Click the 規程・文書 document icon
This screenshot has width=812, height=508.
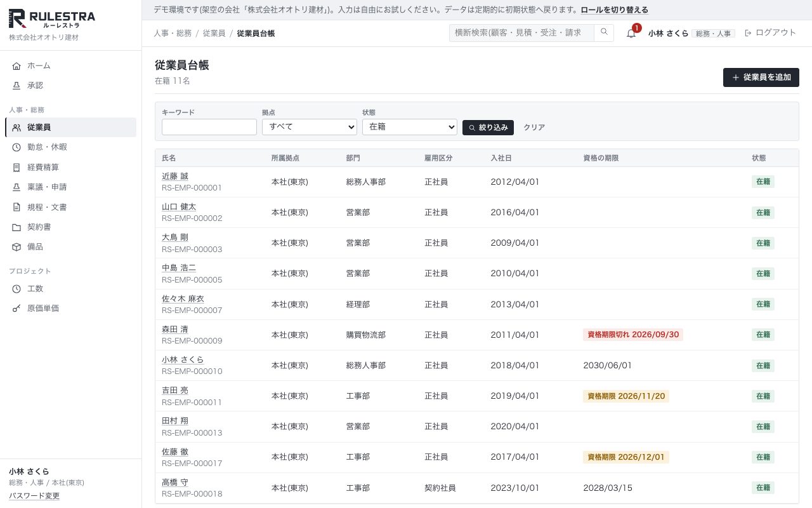pos(16,207)
